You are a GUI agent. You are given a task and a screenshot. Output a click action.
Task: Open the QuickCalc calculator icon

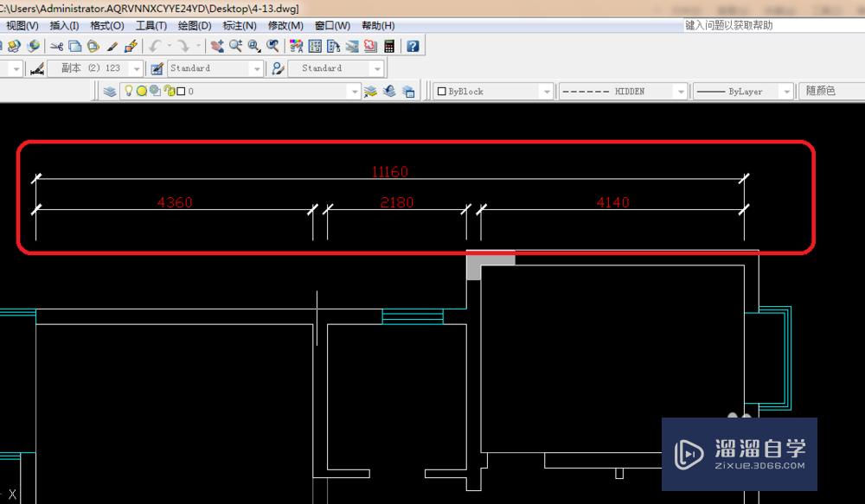(x=389, y=47)
